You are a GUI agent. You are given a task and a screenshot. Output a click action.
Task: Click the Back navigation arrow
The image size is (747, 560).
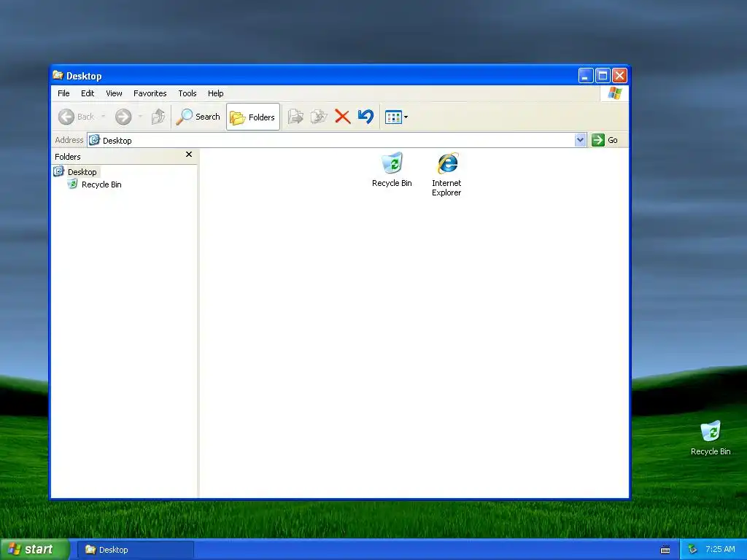point(66,117)
